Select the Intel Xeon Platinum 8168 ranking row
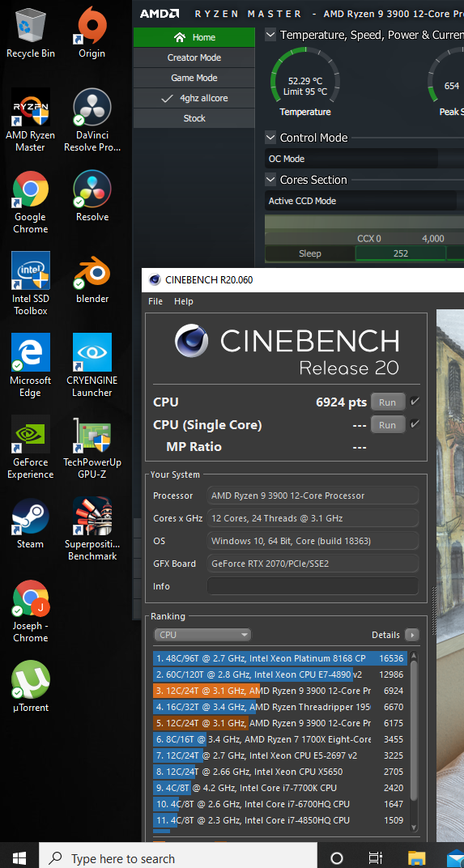The width and height of the screenshot is (464, 868). tap(280, 659)
